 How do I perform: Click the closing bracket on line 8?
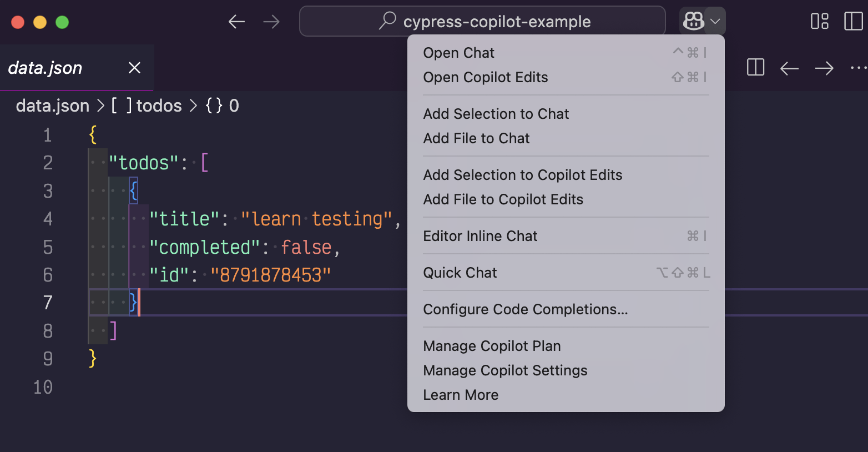113,331
